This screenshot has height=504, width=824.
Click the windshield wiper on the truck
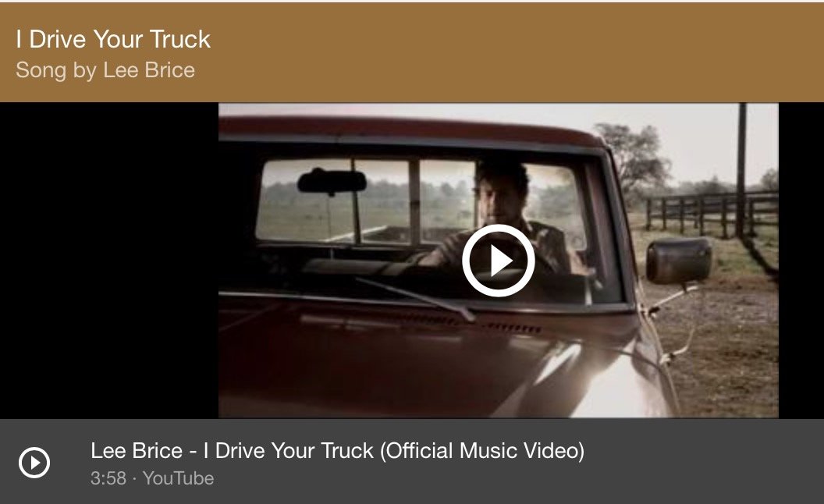coord(415,299)
